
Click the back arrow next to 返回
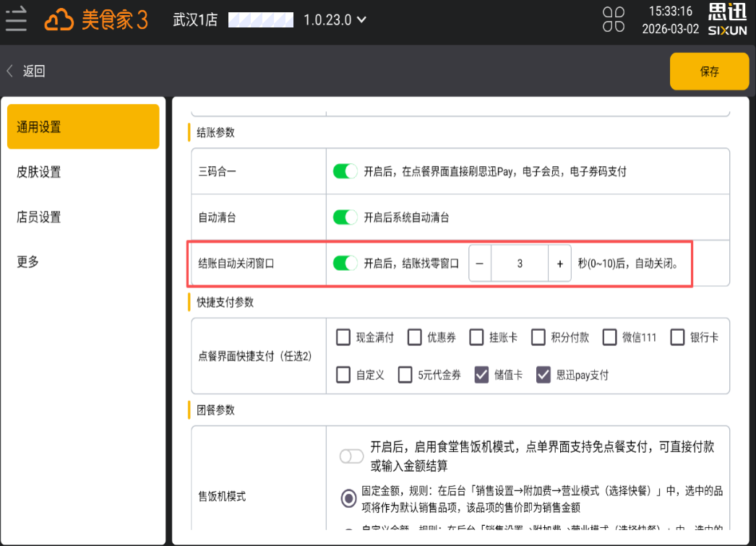[x=10, y=71]
